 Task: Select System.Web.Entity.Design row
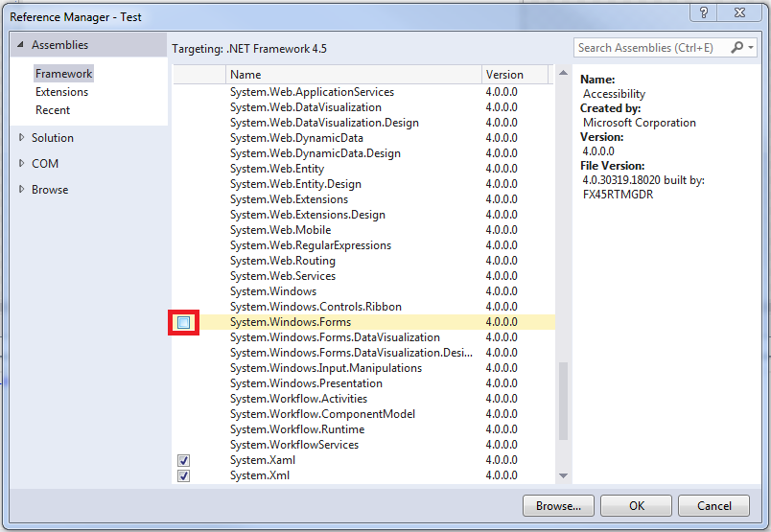click(x=363, y=184)
